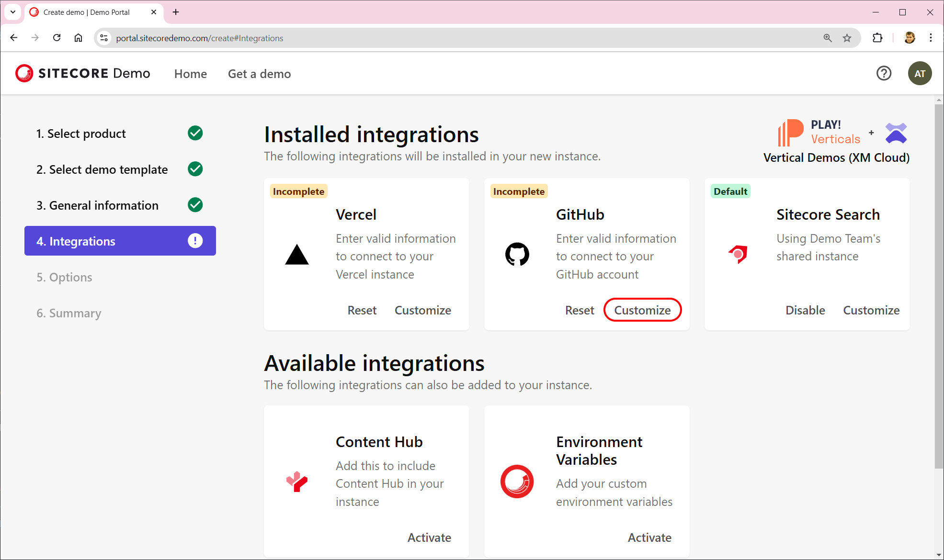Viewport: 944px width, 560px height.
Task: Click the Sitecore Search icon
Action: click(x=738, y=255)
